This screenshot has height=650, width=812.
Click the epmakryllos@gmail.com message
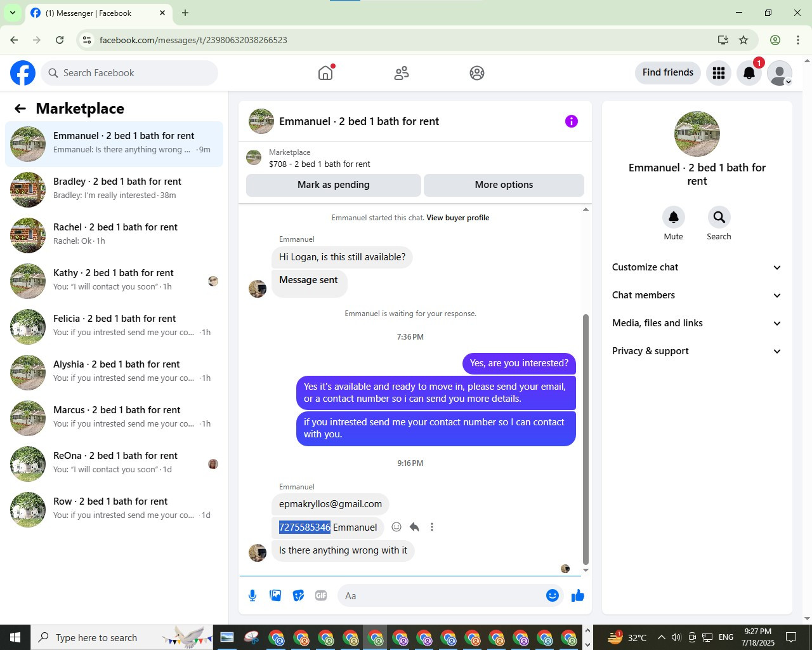click(x=331, y=504)
